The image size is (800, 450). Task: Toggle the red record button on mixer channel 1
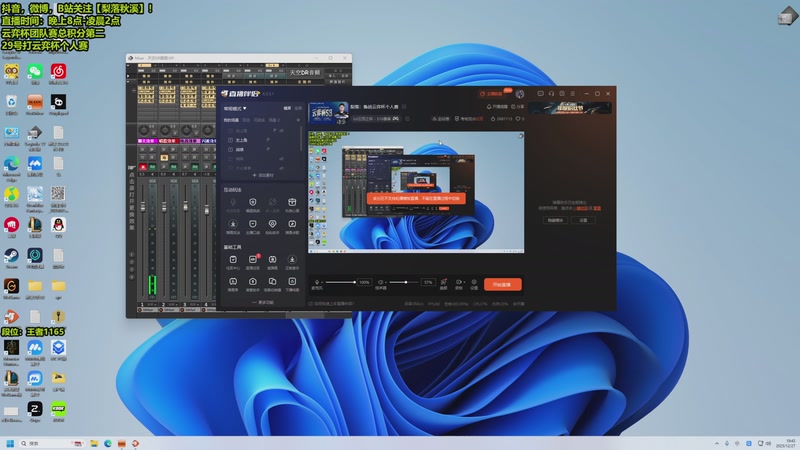143,167
